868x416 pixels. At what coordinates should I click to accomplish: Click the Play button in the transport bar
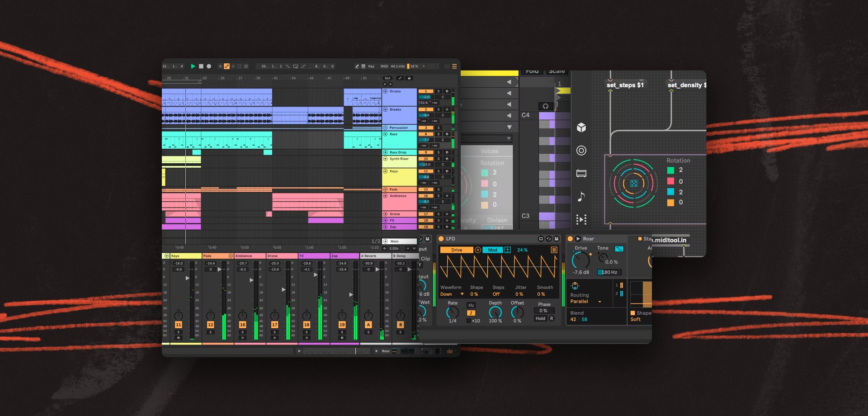tap(193, 66)
